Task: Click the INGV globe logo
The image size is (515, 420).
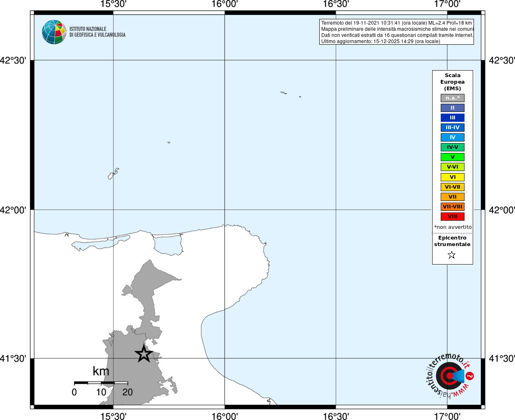Action: [54, 32]
